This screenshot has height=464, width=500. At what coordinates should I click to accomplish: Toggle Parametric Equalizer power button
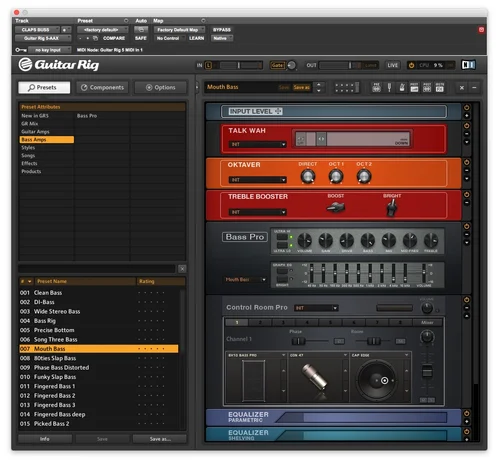pyautogui.click(x=466, y=413)
